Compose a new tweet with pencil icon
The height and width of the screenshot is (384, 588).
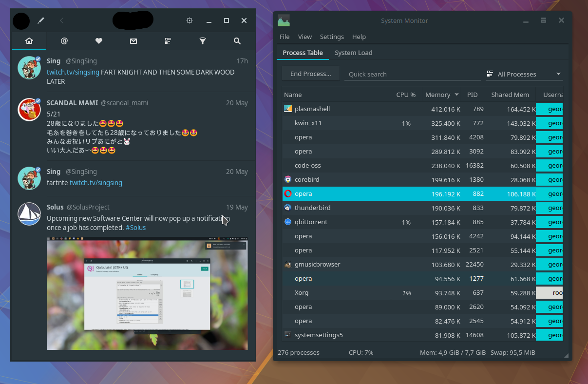click(x=41, y=20)
